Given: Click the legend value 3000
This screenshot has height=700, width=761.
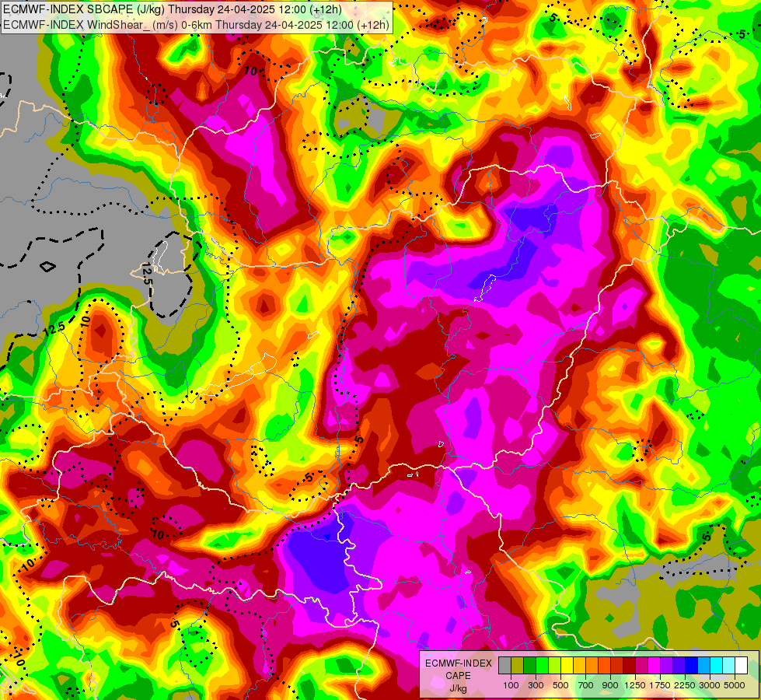Looking at the screenshot, I should (710, 685).
